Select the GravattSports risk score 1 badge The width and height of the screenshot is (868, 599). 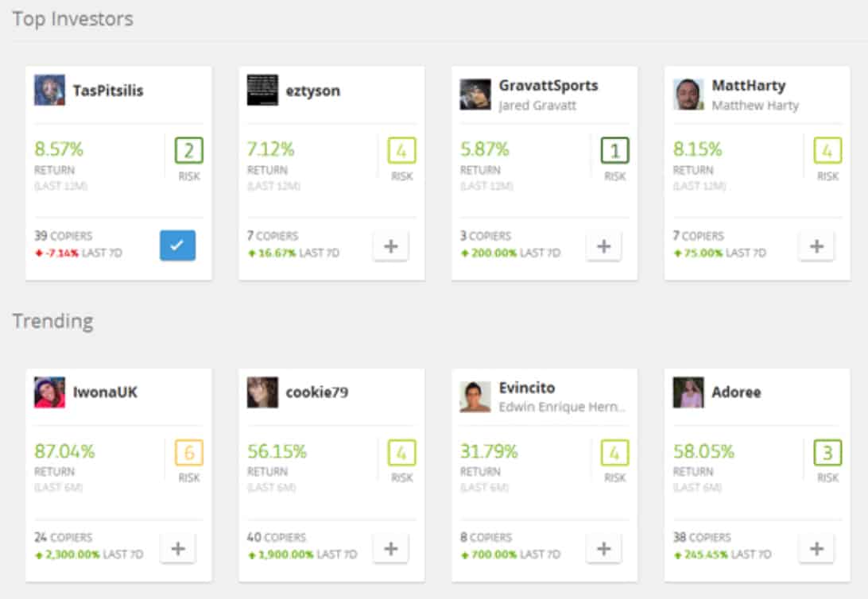[614, 150]
